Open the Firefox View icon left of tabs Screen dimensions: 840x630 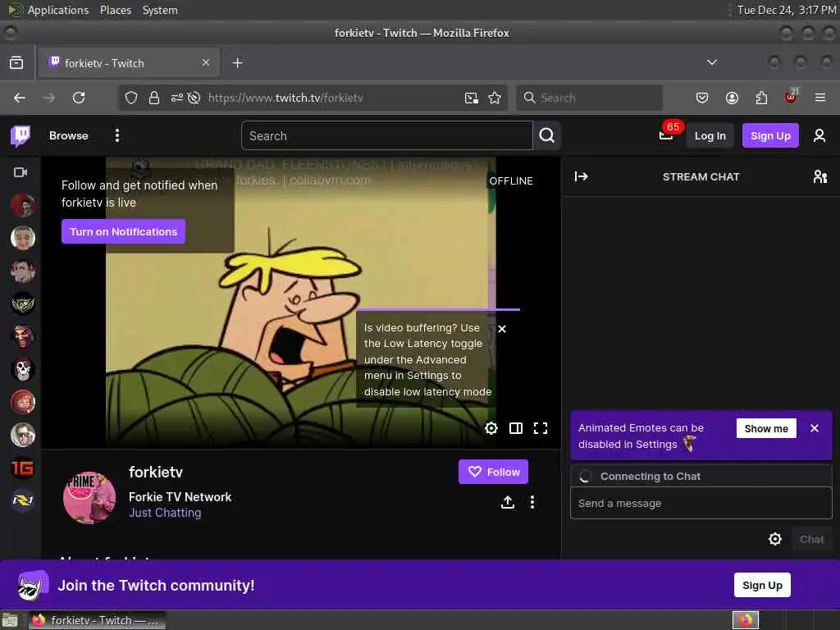tap(16, 62)
